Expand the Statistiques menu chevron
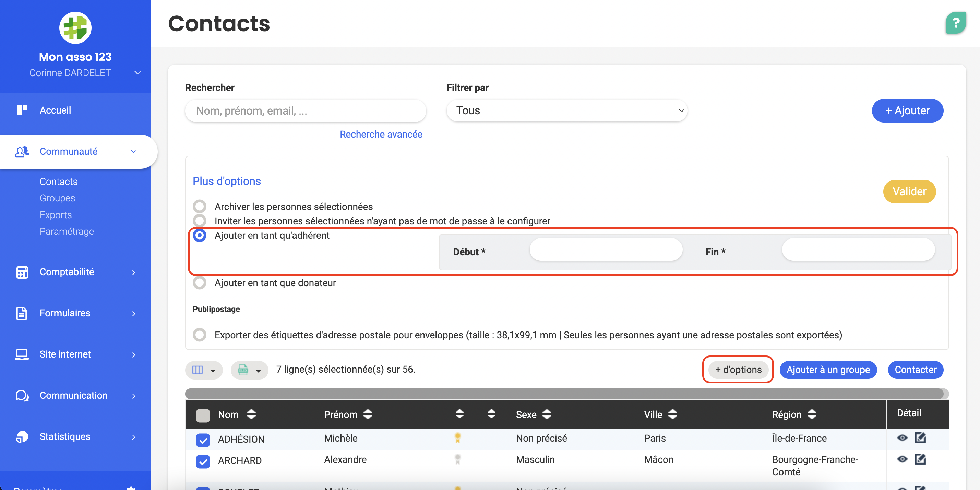The height and width of the screenshot is (490, 980). tap(133, 437)
